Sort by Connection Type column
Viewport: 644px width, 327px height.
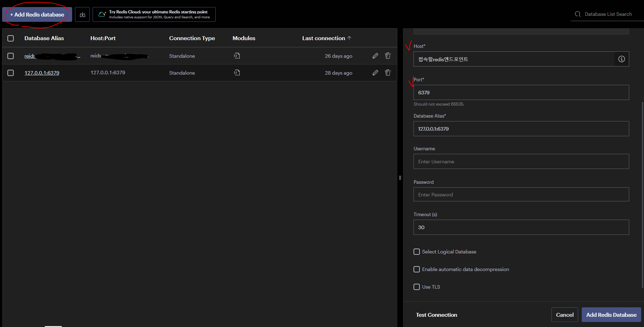point(192,38)
